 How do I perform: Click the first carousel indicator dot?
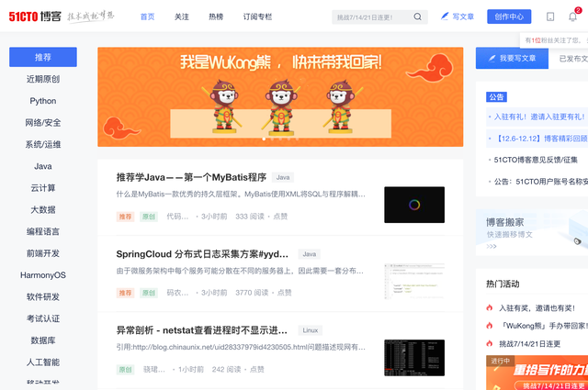point(264,139)
